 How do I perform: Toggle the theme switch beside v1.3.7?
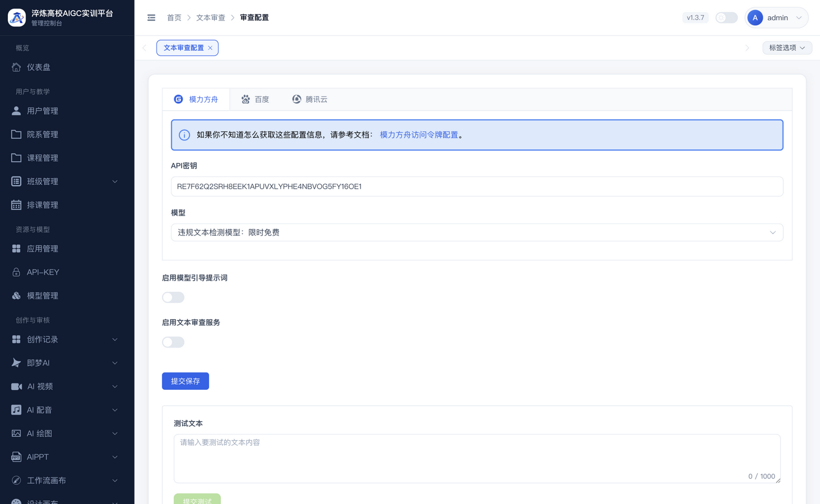click(x=726, y=18)
